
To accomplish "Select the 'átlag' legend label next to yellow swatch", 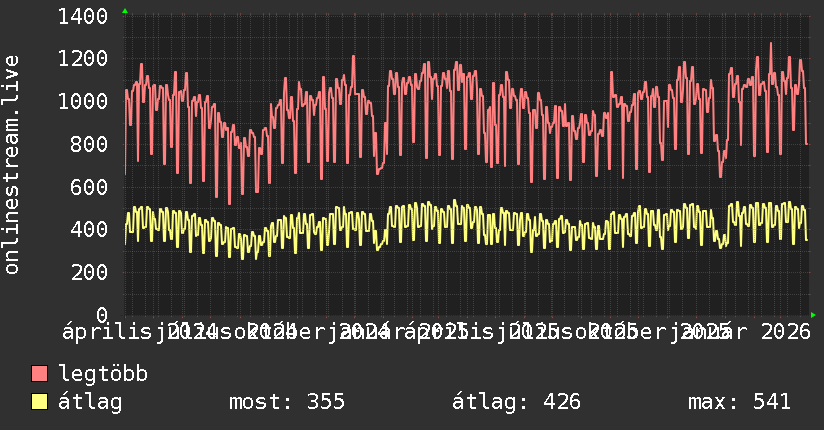I will [90, 402].
